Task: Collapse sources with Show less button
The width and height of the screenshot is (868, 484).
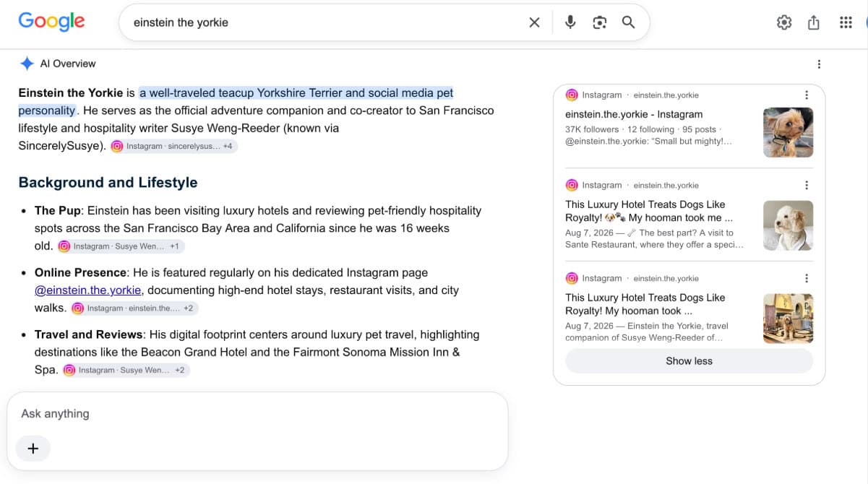Action: point(689,361)
